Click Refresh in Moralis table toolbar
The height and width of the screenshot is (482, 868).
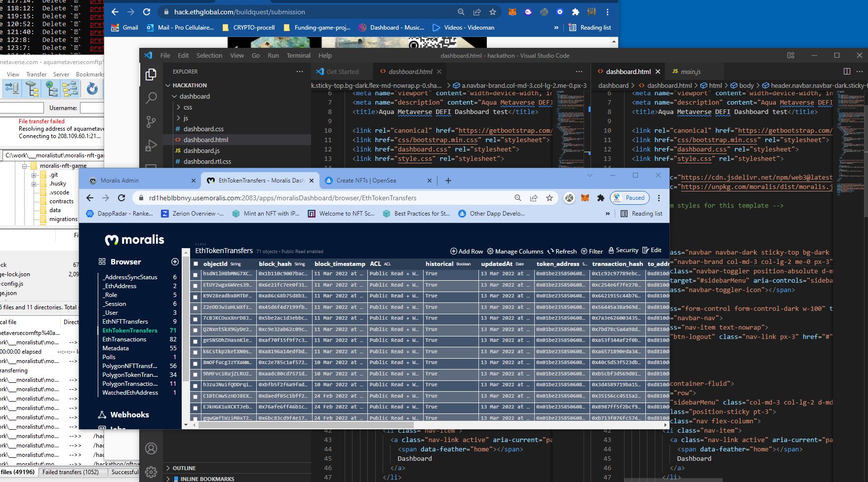[562, 251]
